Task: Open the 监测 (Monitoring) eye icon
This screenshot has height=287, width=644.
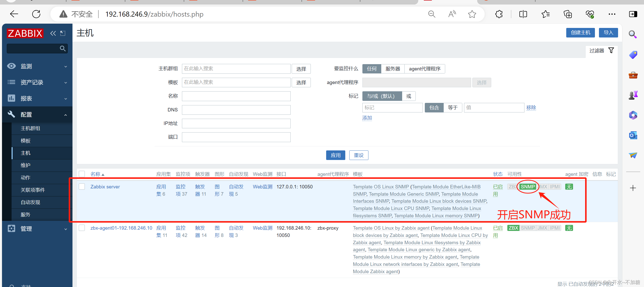Action: pos(11,66)
